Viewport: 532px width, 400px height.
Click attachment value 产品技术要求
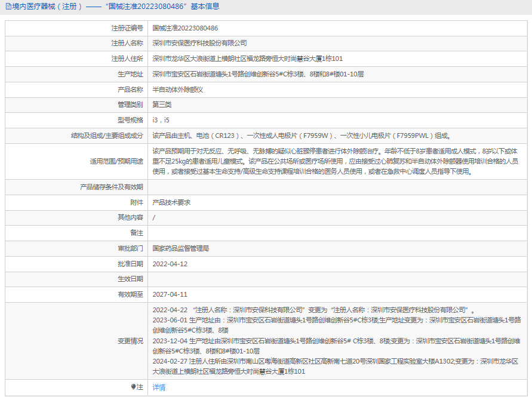tap(171, 202)
